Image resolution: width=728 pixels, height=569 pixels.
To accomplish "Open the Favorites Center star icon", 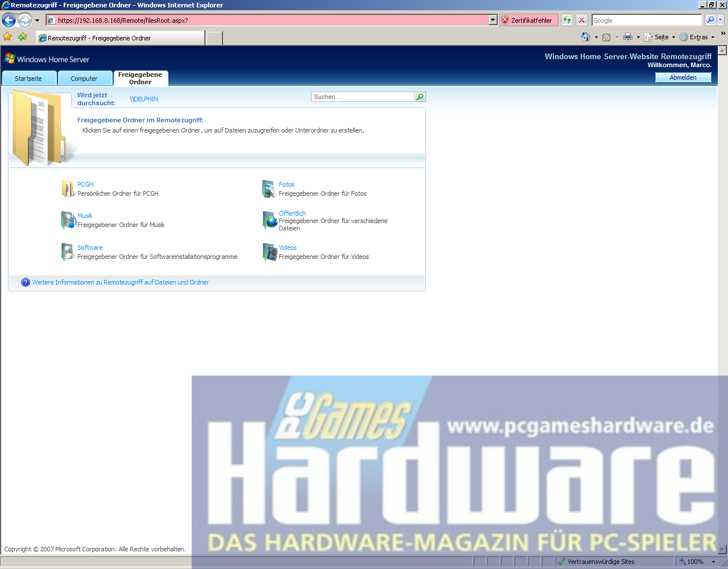I will click(x=7, y=37).
